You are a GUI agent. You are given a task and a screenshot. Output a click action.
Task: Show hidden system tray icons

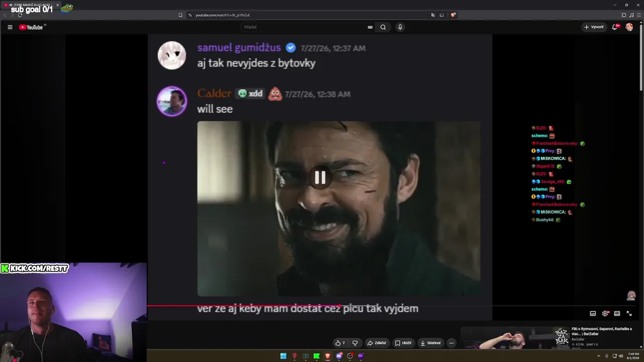598,356
